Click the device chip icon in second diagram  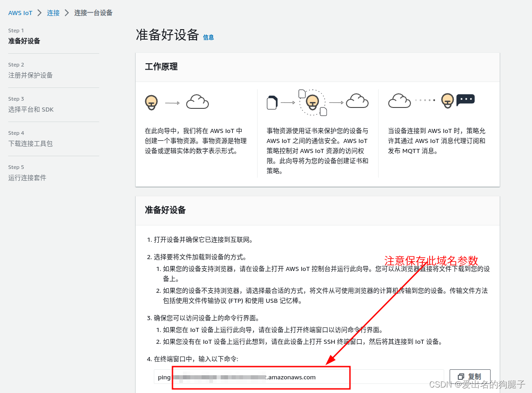(x=272, y=102)
